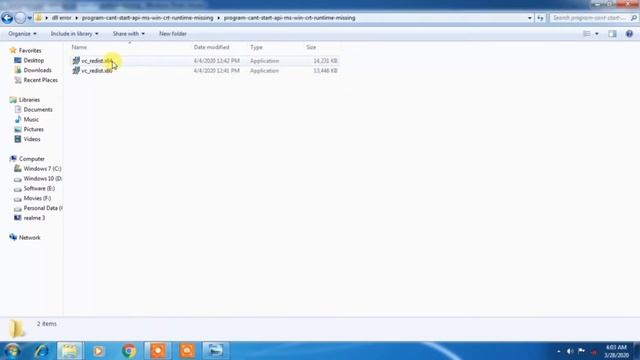Screen dimensions: 640x360
Task: Click the volume speaker tray icon
Action: [570, 351]
